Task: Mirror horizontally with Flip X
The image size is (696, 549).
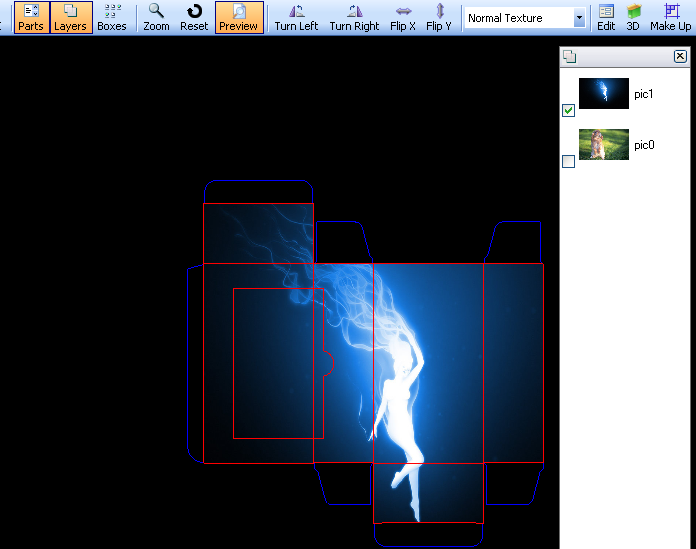Action: coord(403,17)
